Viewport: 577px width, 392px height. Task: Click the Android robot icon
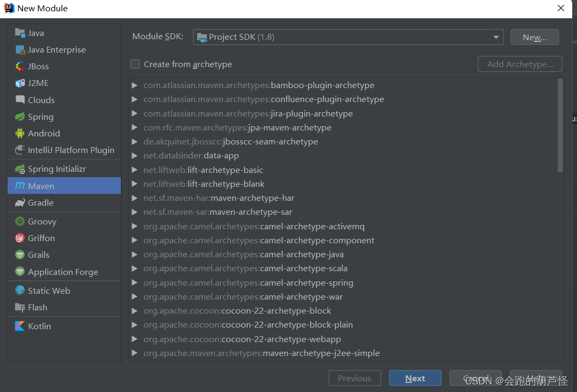[x=20, y=133]
